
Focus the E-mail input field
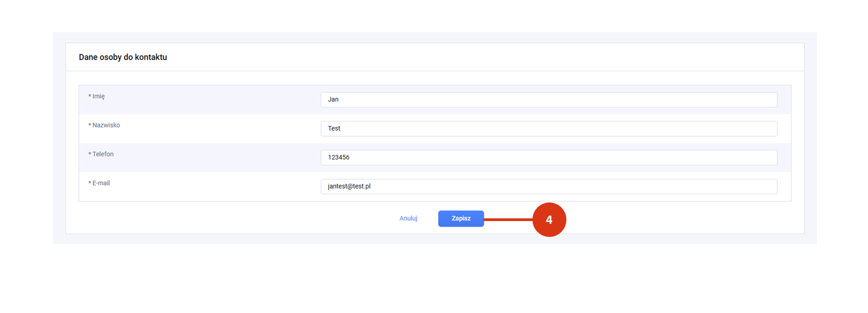(549, 187)
